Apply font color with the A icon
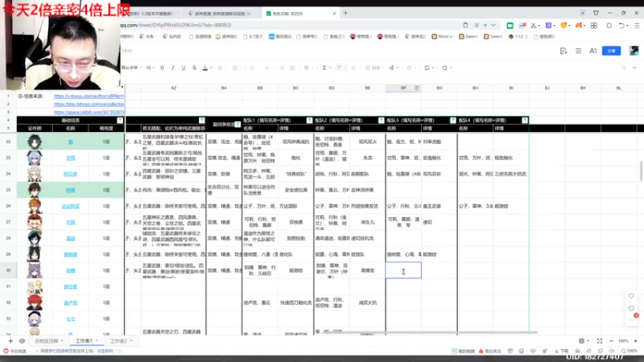Viewport: 644px width, 362px height. click(x=205, y=68)
